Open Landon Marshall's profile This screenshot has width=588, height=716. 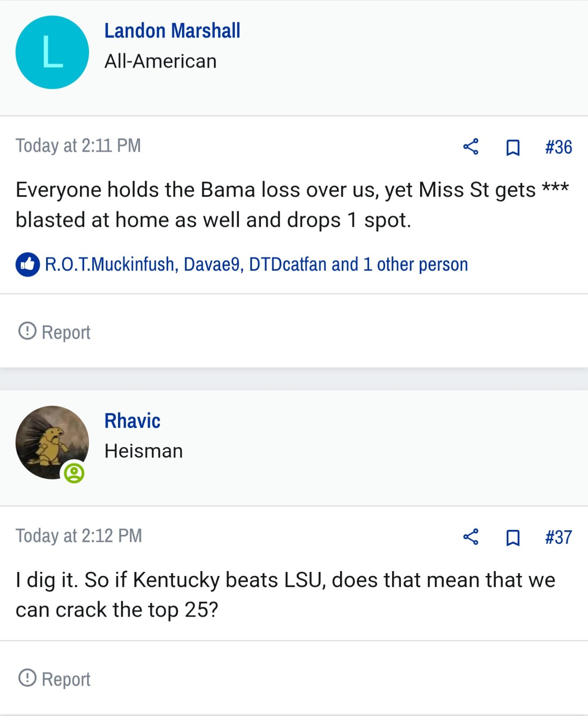click(172, 31)
